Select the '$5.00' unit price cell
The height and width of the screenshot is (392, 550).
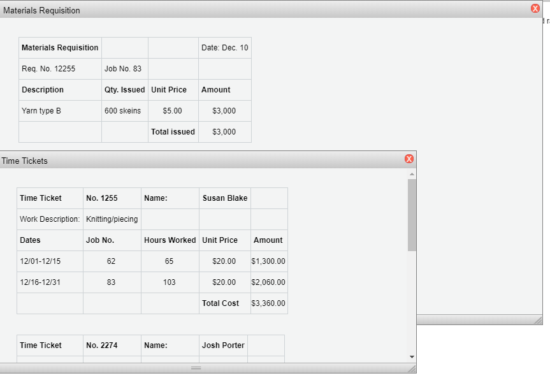pos(173,111)
